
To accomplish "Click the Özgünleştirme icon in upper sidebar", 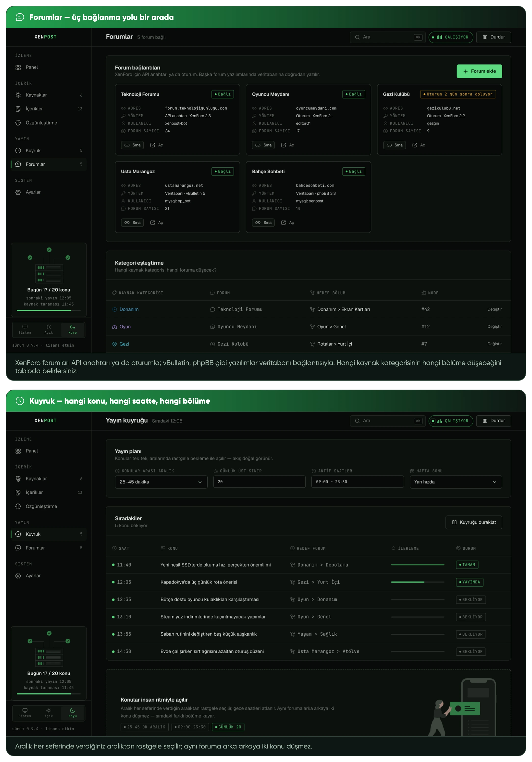I will [18, 123].
